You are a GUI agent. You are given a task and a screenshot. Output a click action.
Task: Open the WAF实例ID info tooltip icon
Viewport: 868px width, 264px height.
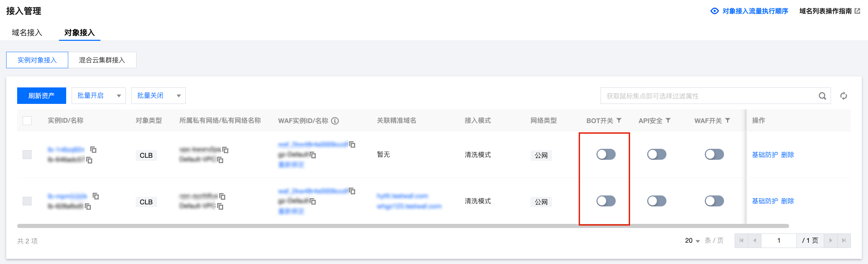[x=335, y=121]
